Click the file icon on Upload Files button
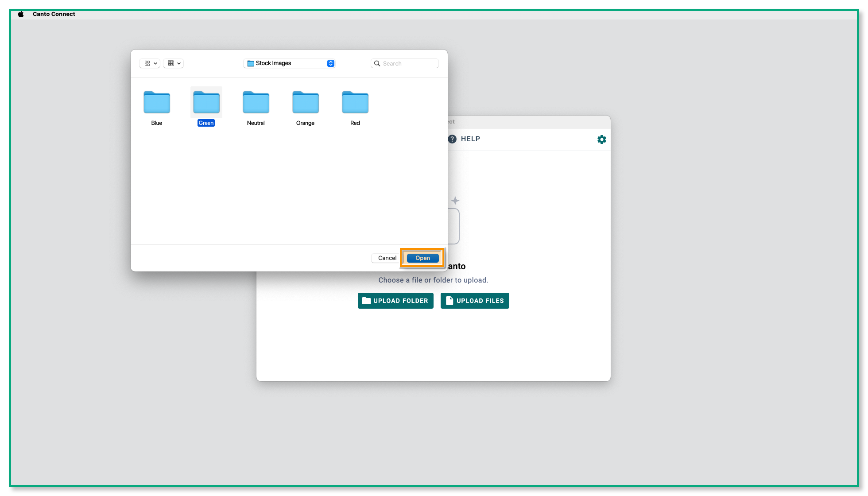Viewport: 868px width, 496px height. 449,301
